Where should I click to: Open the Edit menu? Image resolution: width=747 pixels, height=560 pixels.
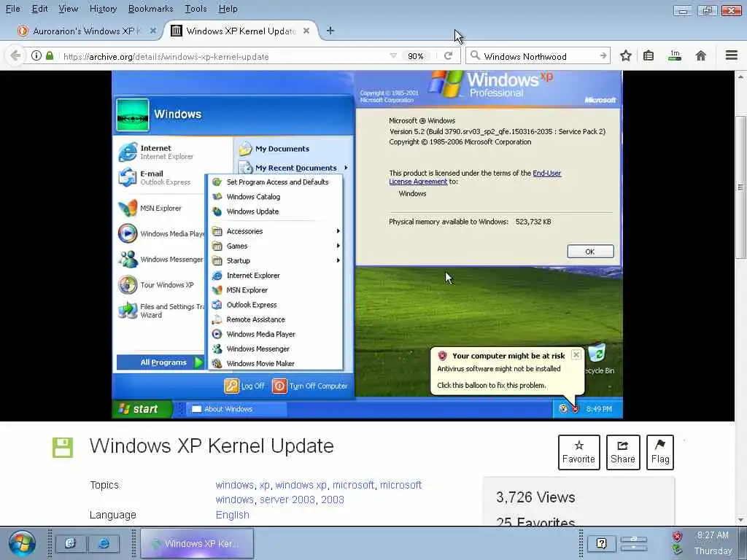(39, 9)
